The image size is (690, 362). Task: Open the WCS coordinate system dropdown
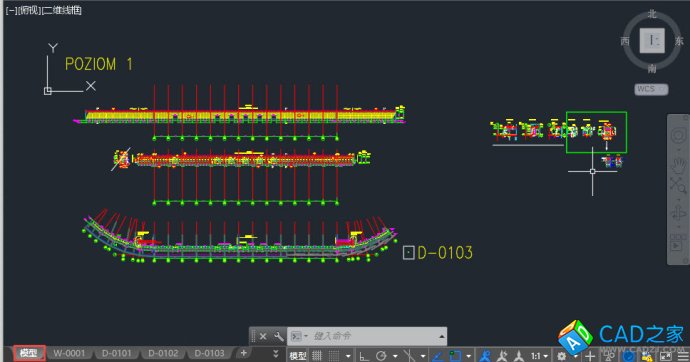pos(651,89)
